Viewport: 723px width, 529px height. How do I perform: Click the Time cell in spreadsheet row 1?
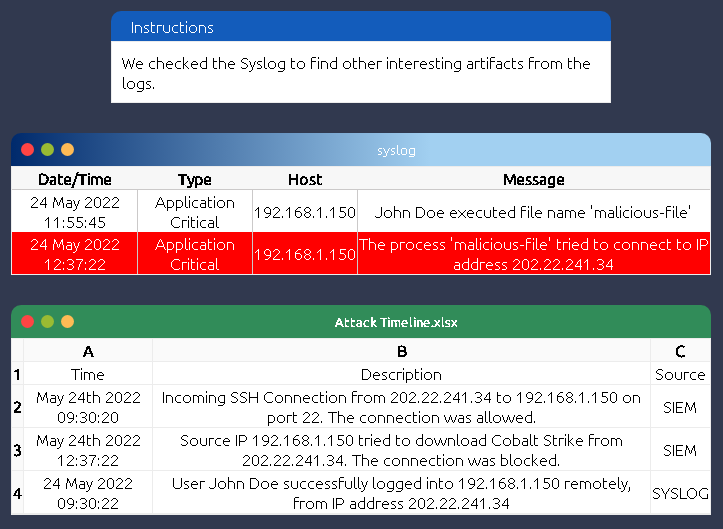88,374
